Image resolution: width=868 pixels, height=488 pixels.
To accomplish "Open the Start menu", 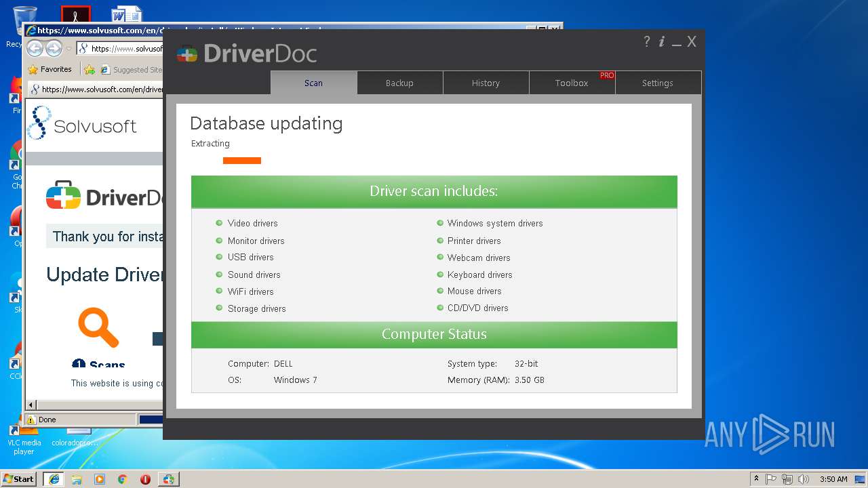I will click(19, 479).
